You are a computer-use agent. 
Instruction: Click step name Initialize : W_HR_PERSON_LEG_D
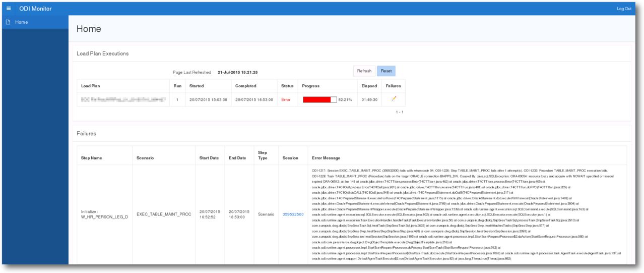click(105, 214)
